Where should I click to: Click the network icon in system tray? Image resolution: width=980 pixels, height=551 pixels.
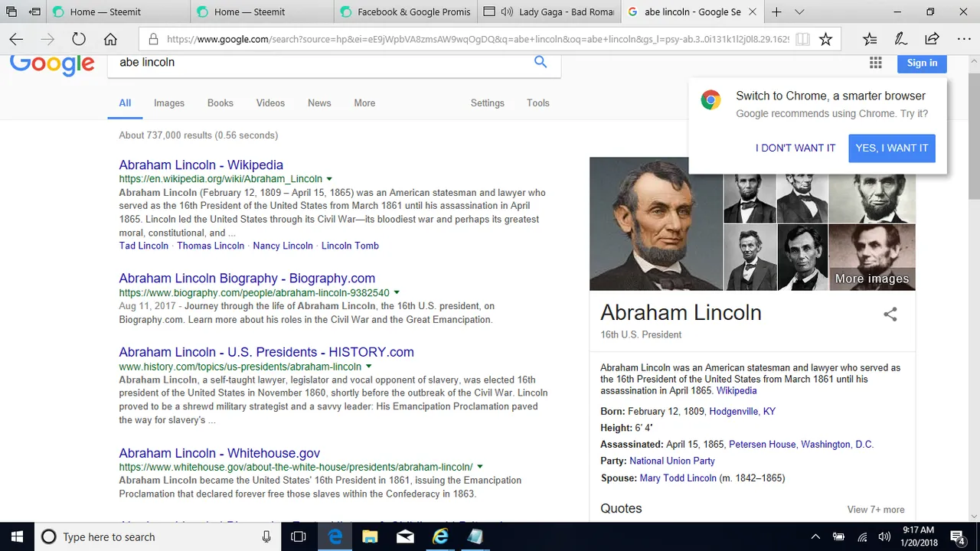(x=862, y=537)
